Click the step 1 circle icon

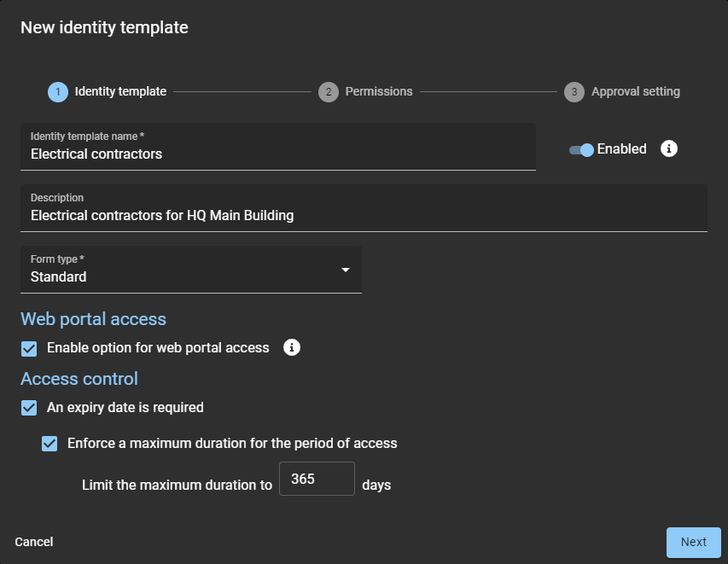[x=58, y=92]
